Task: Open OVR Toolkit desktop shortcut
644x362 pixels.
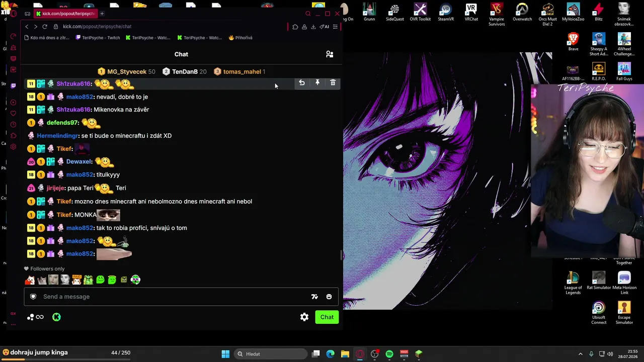Action: tap(420, 12)
